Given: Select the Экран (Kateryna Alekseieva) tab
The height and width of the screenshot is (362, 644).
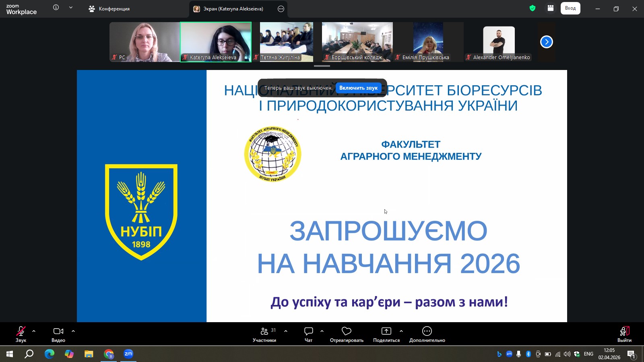Looking at the screenshot, I should coord(233,9).
